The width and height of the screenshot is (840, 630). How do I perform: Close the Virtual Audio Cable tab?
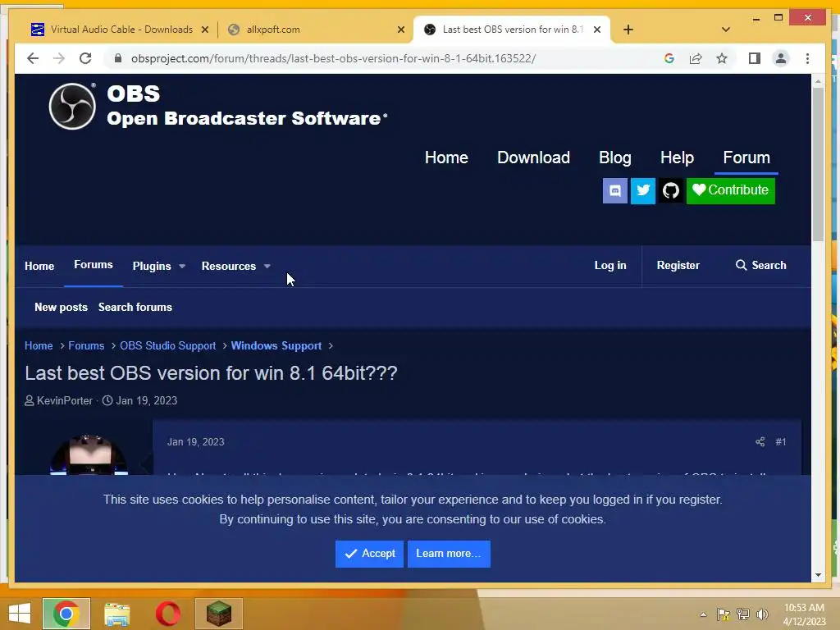(x=204, y=30)
